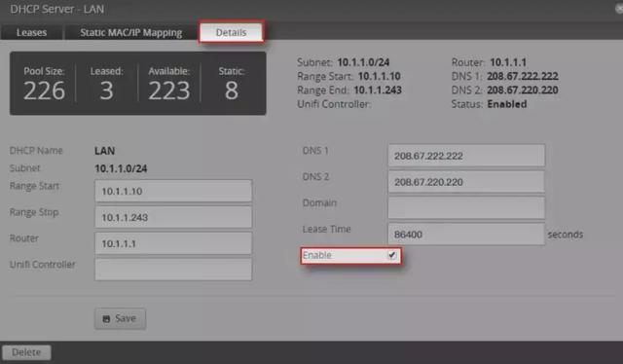
Task: Click the empty Unifi Controller field
Action: tap(173, 270)
